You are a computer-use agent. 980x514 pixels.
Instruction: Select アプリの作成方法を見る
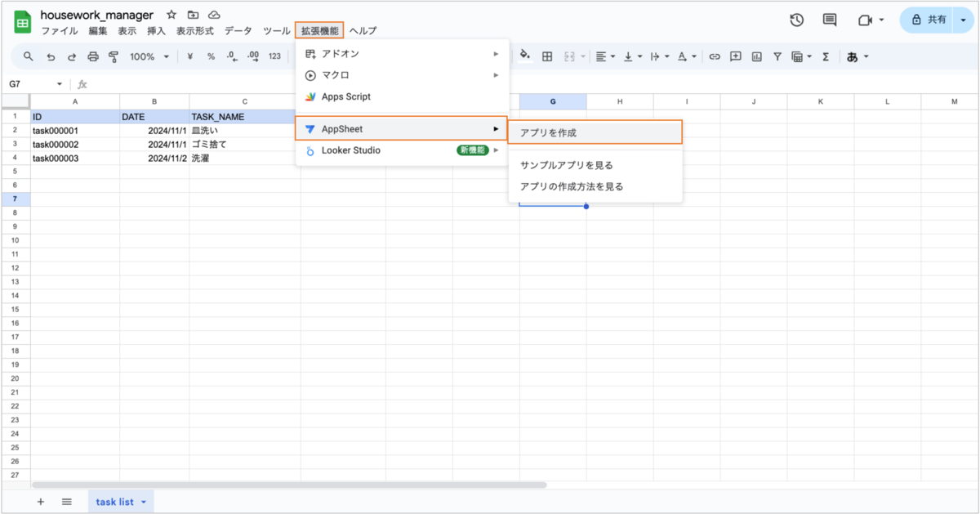(595, 186)
